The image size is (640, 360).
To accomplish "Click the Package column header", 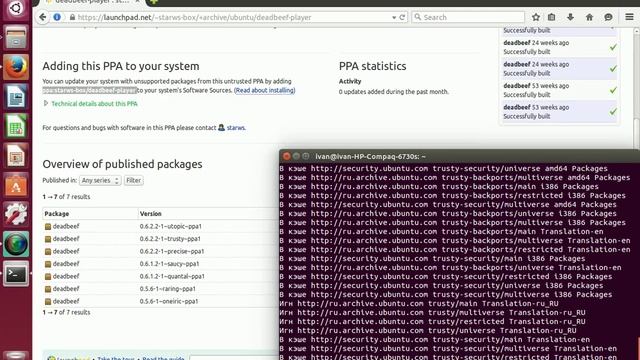I will coord(57,213).
